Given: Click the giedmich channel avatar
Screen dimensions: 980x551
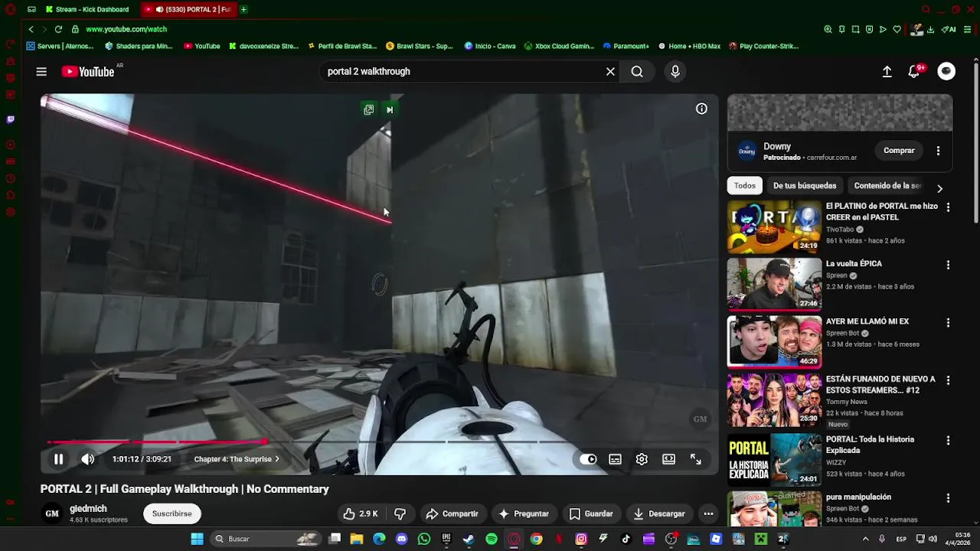Looking at the screenshot, I should pyautogui.click(x=52, y=514).
